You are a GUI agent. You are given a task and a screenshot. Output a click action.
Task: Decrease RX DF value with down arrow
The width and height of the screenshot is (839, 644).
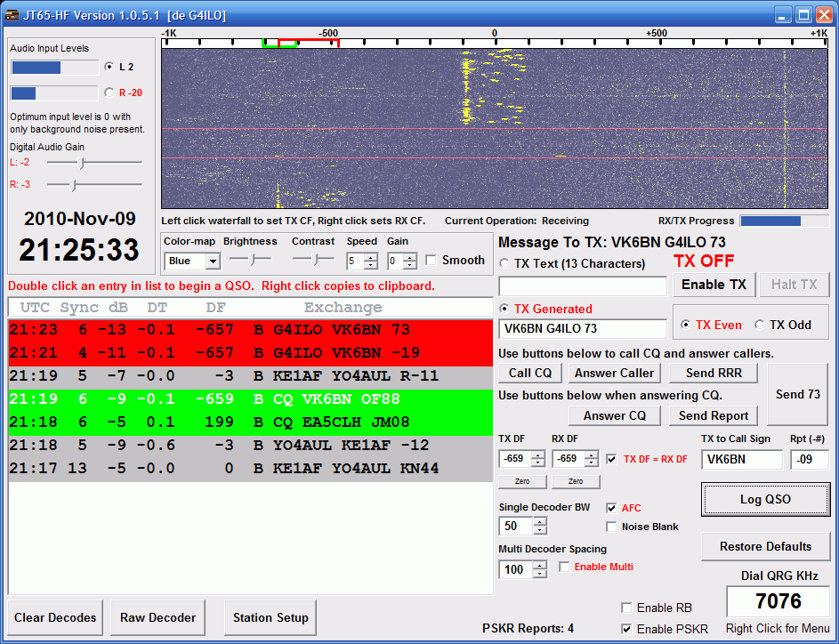(592, 463)
